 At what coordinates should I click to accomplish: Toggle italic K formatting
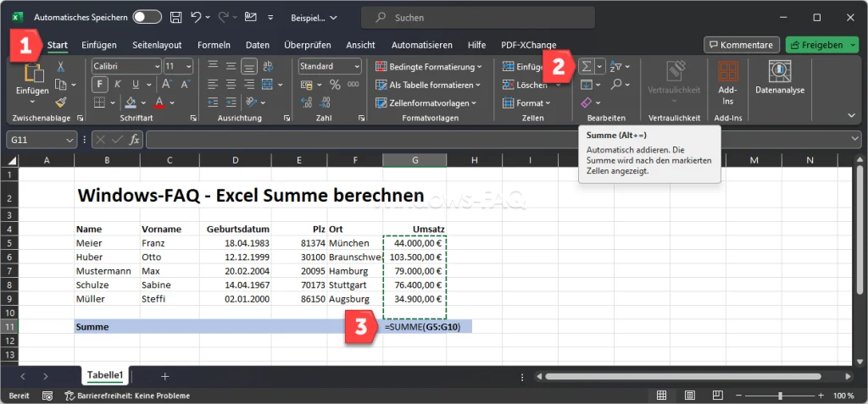117,85
